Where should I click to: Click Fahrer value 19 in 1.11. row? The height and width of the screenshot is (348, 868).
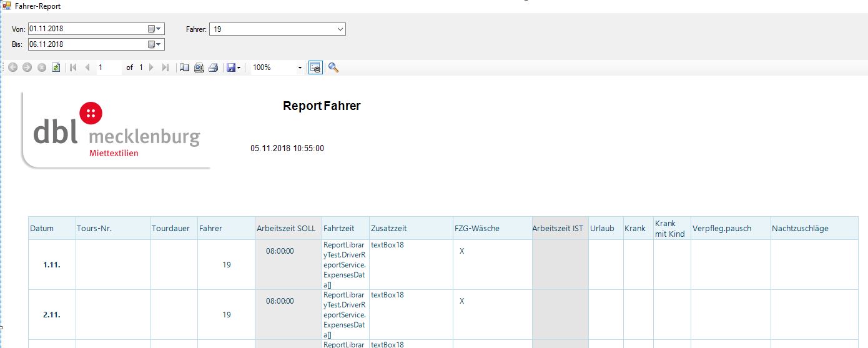[227, 265]
